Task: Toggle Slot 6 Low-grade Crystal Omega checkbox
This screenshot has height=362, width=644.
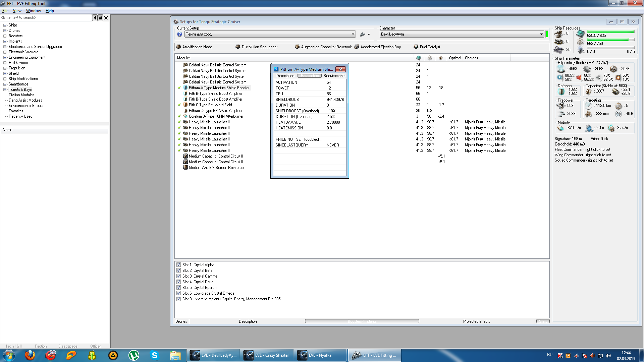Action: (179, 293)
